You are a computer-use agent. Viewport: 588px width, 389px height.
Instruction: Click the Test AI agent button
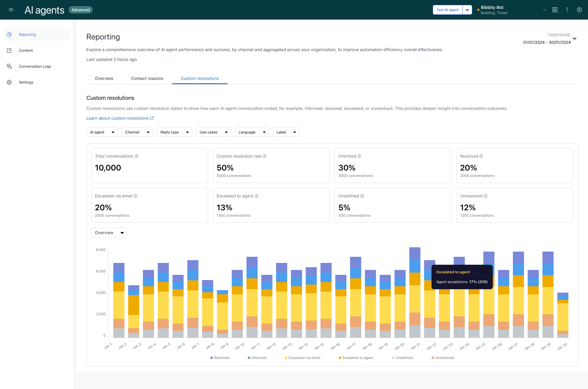click(447, 10)
